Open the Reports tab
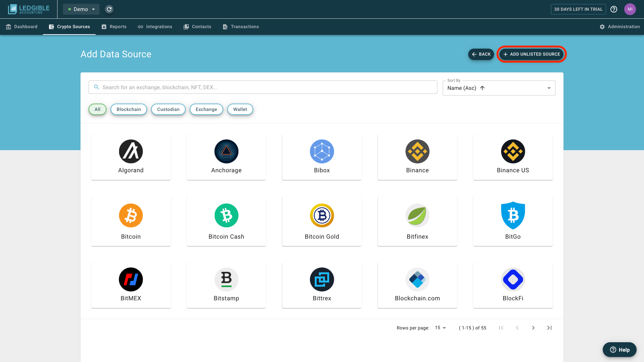 point(114,27)
